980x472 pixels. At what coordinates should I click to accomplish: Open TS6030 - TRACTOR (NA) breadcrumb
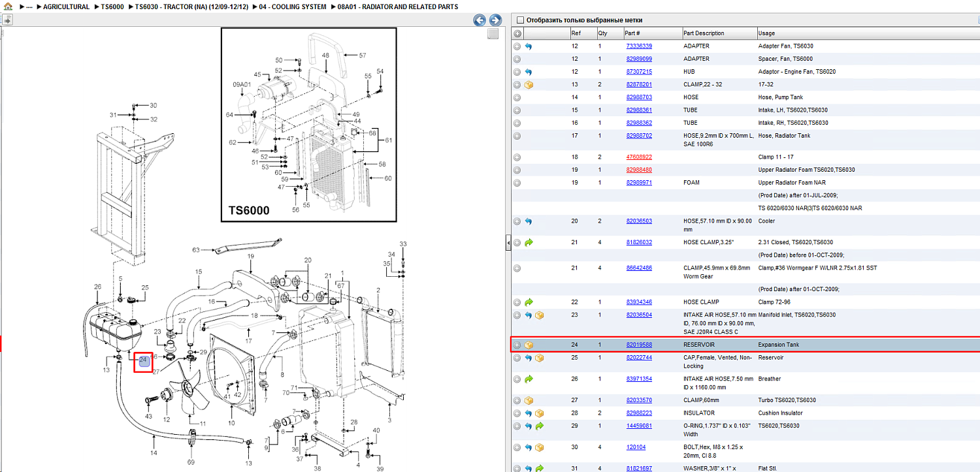click(x=190, y=7)
